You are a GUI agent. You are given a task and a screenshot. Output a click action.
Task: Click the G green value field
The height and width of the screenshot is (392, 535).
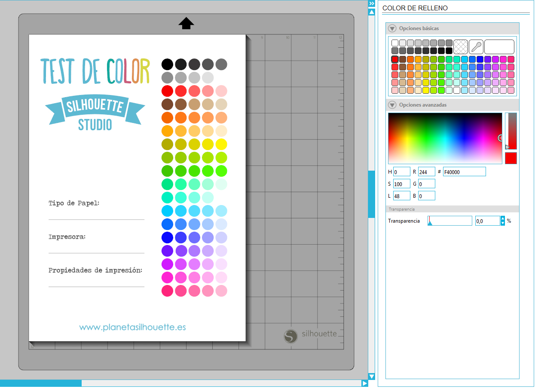[x=427, y=184]
